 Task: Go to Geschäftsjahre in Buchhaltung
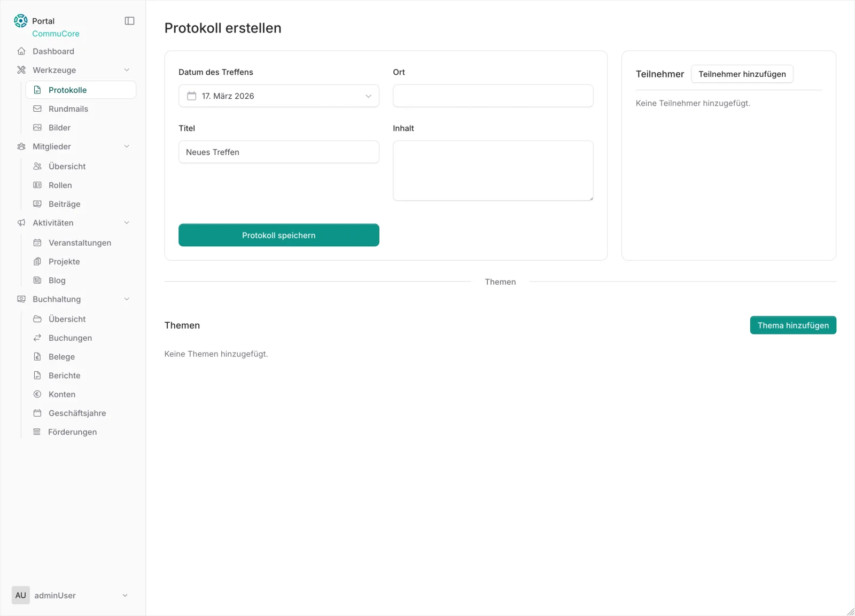point(77,413)
